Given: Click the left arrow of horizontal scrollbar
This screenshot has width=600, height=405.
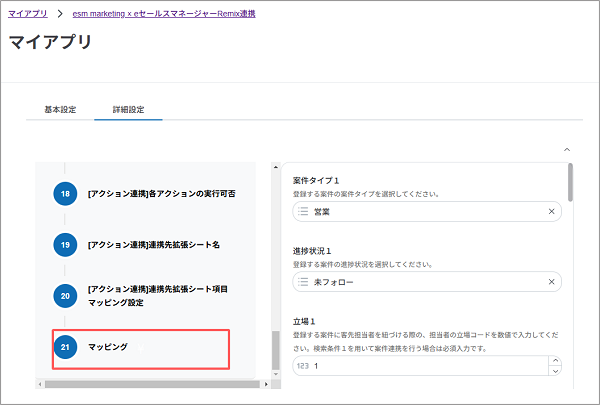Looking at the screenshot, I should pyautogui.click(x=40, y=384).
